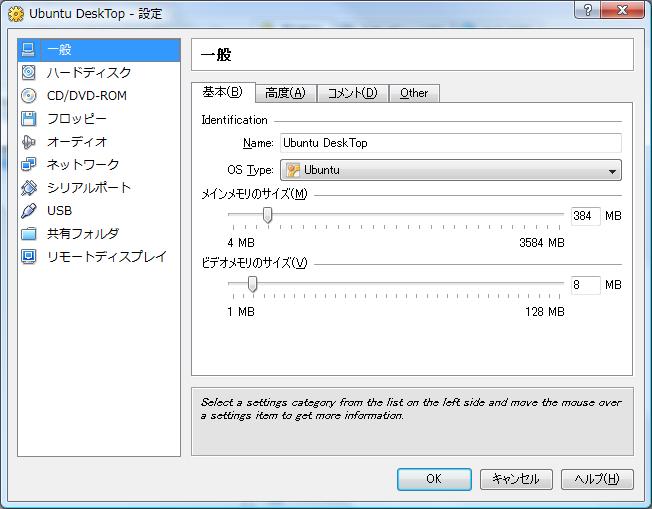Switch to the コメント(D) tab
The image size is (652, 509).
(x=353, y=93)
